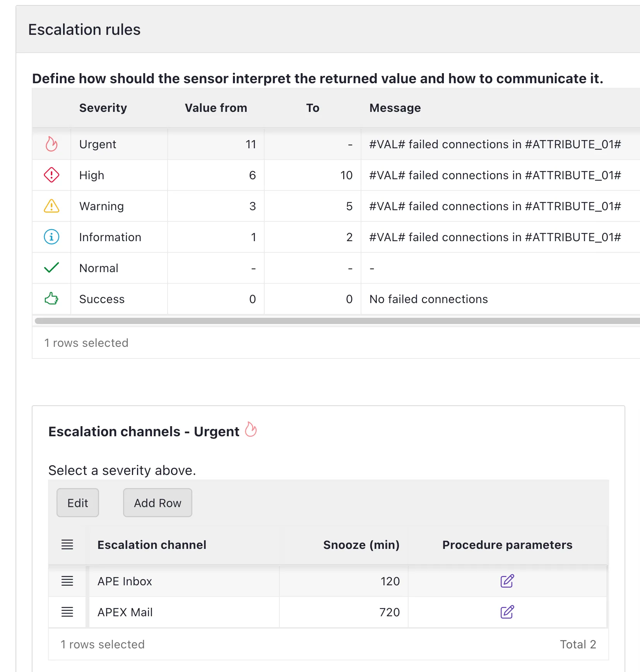
Task: Click the drag handle next to APEX Mail
Action: (x=67, y=612)
